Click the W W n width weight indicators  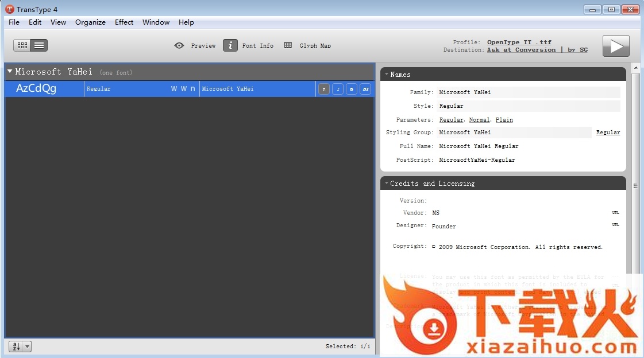click(x=183, y=88)
